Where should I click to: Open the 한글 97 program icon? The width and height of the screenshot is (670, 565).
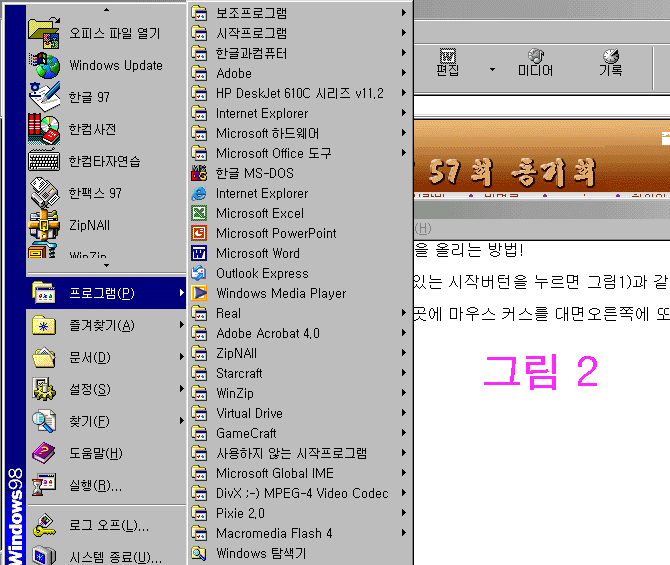tap(44, 97)
